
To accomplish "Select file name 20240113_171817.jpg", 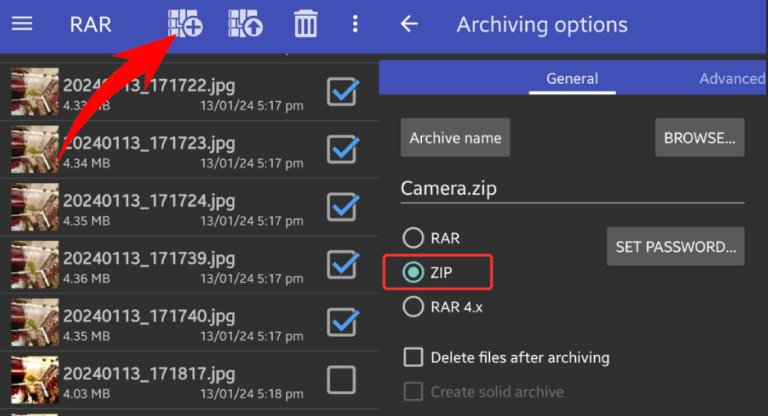I will (x=149, y=374).
